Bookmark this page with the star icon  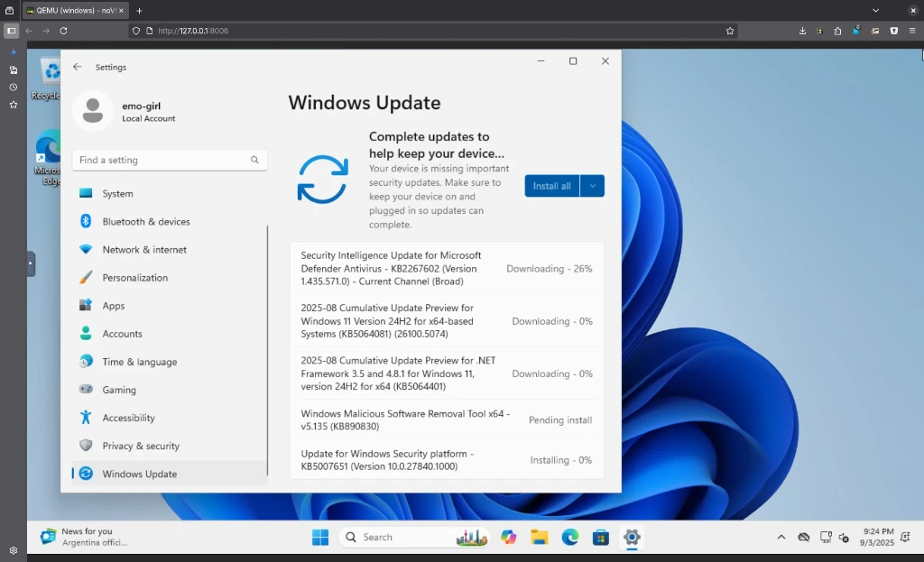[x=729, y=31]
